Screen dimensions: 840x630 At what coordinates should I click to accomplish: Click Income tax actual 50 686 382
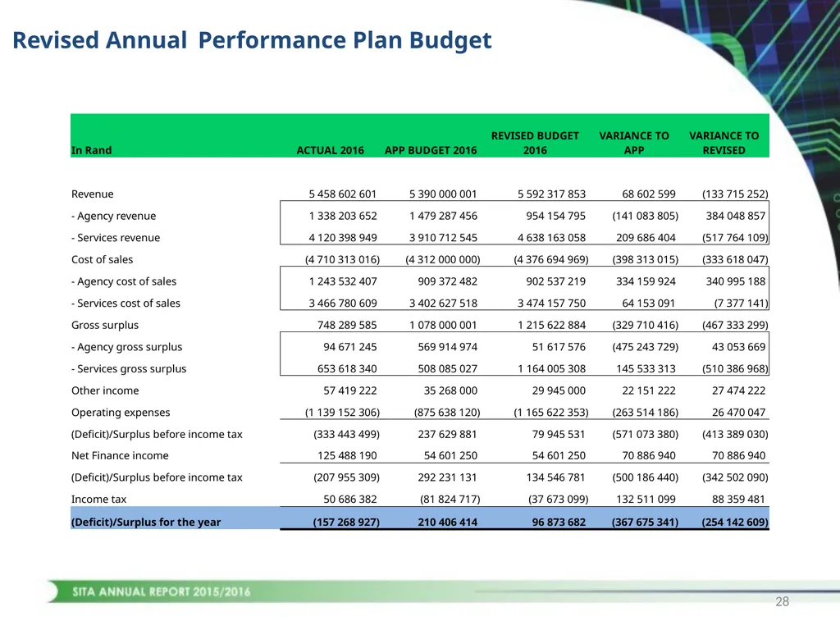click(x=349, y=500)
